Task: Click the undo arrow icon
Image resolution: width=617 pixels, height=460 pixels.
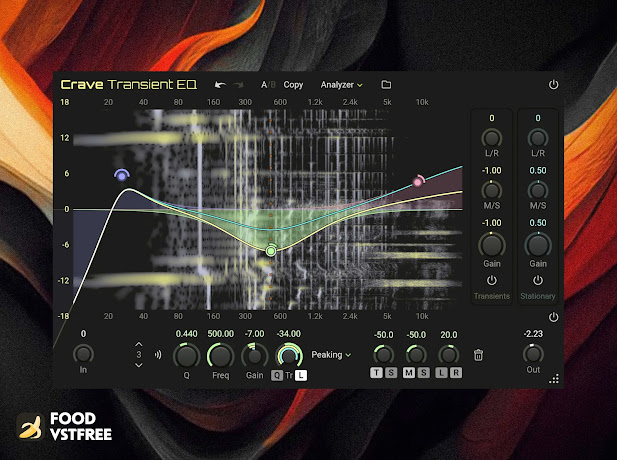Action: point(220,85)
